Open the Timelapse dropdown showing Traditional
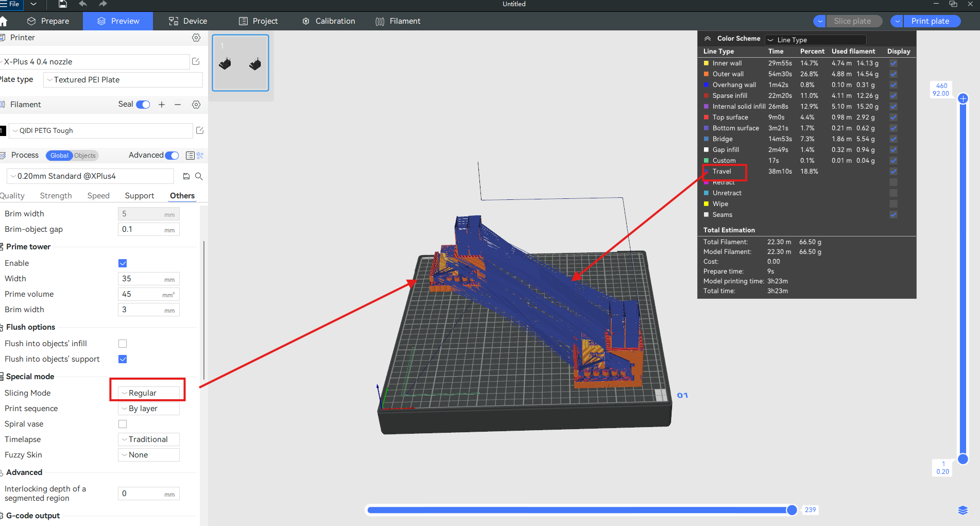Image resolution: width=980 pixels, height=526 pixels. click(148, 439)
